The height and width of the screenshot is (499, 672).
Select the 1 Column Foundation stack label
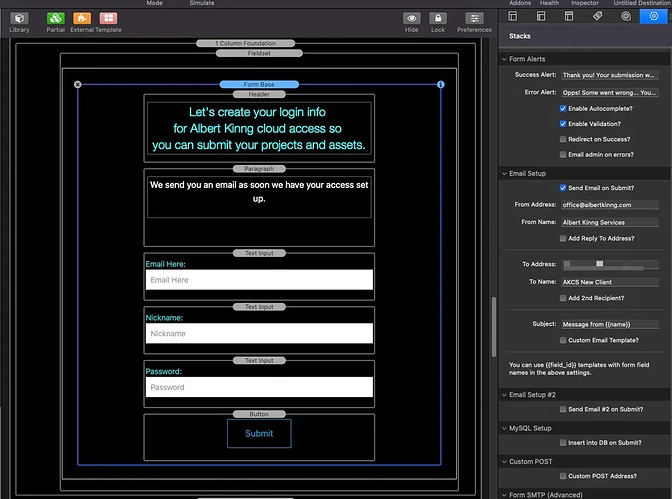(x=246, y=43)
